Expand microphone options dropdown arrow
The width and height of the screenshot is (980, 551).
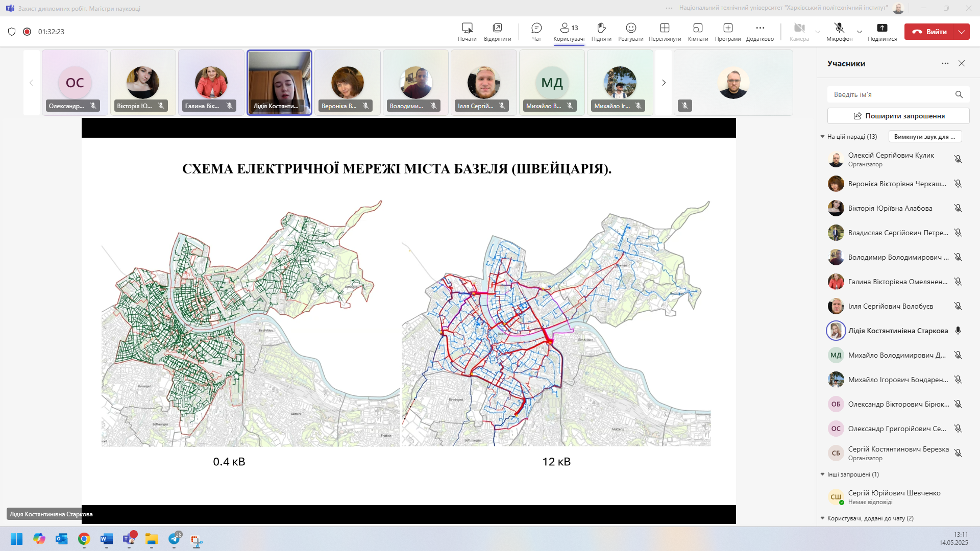click(x=860, y=32)
